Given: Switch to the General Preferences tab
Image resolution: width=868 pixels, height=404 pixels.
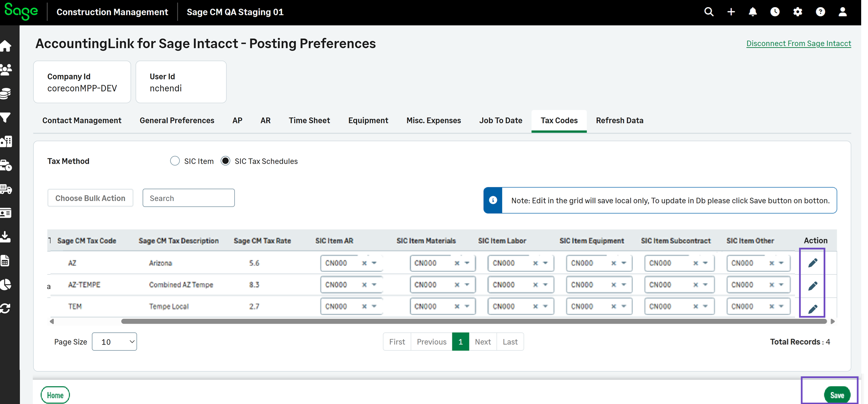Looking at the screenshot, I should (177, 120).
